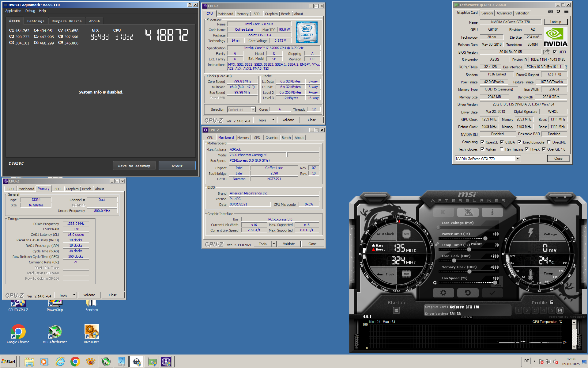Open Afterburner settings gear button
This screenshot has height=368, width=588.
pos(443,293)
